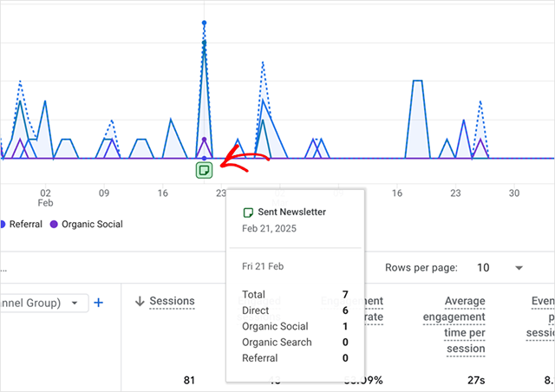Click the 30 date axis label
Image resolution: width=555 pixels, height=392 pixels.
point(514,193)
